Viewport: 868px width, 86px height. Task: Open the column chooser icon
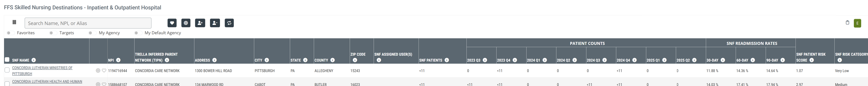coord(14,22)
